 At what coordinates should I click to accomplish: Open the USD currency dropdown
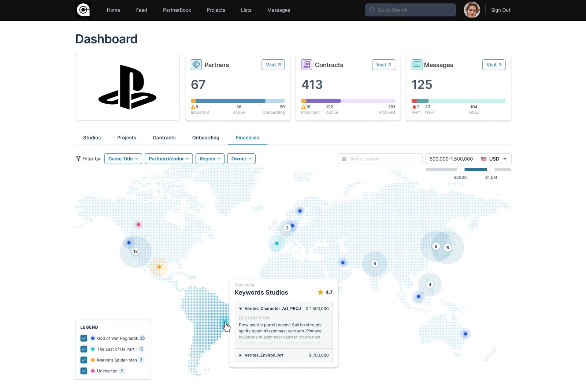(x=494, y=159)
